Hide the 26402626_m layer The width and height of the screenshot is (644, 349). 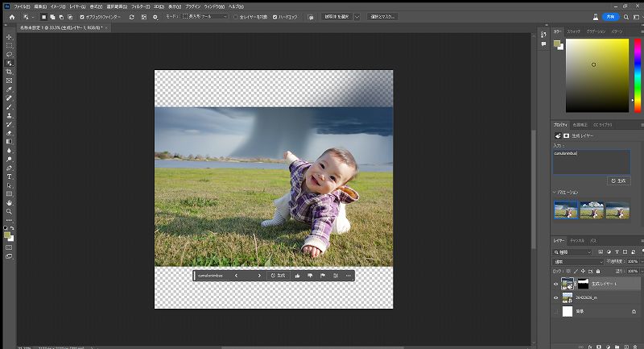pos(555,297)
